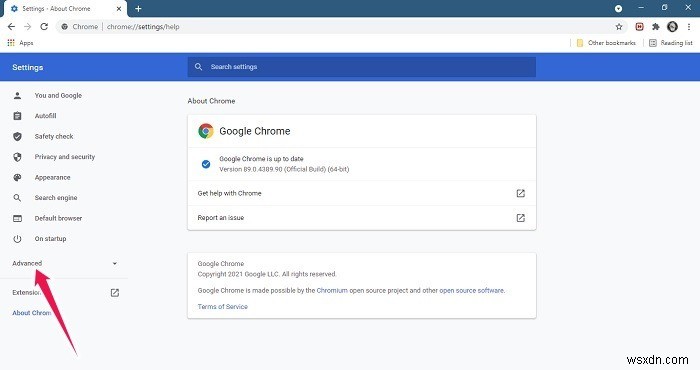The width and height of the screenshot is (700, 370).
Task: Select About Chrome in the sidebar
Action: tap(32, 313)
